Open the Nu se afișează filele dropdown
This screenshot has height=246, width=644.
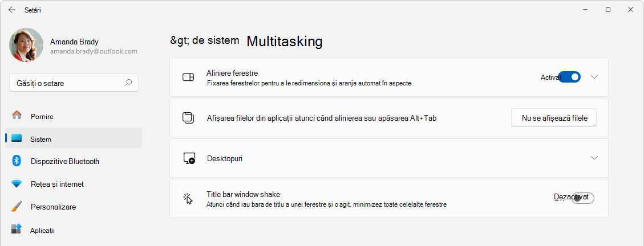[553, 118]
